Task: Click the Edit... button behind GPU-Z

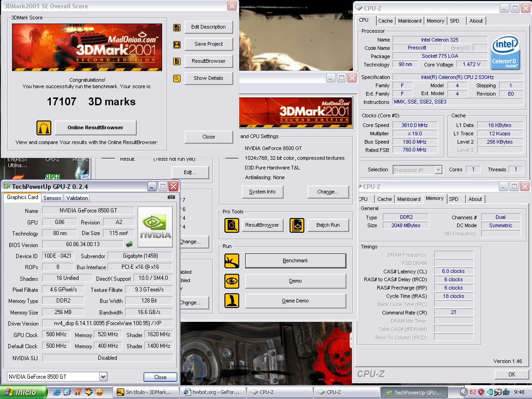Action: tap(190, 172)
